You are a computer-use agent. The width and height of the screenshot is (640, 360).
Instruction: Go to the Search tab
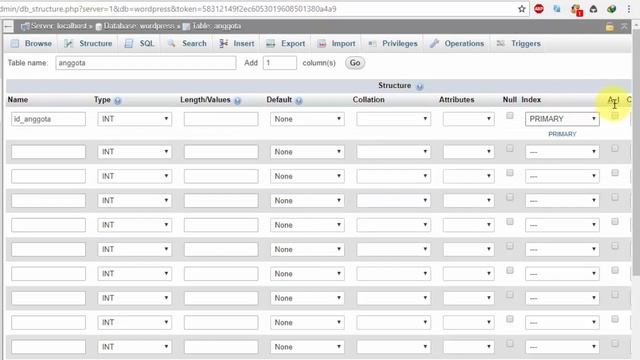187,43
